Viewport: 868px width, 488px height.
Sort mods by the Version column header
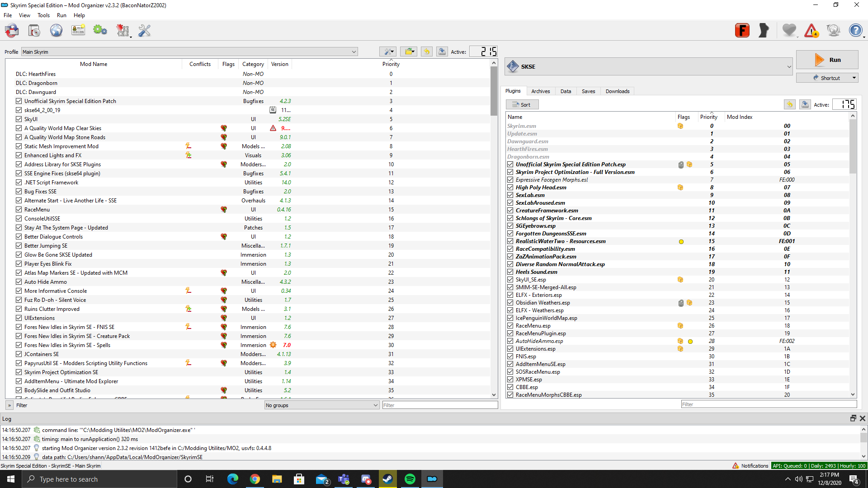tap(280, 64)
